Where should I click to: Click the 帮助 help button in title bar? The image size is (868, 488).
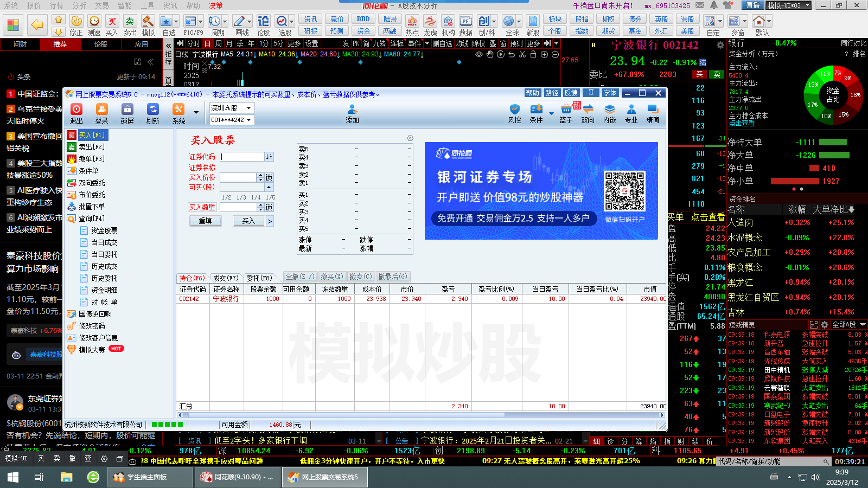click(x=533, y=93)
